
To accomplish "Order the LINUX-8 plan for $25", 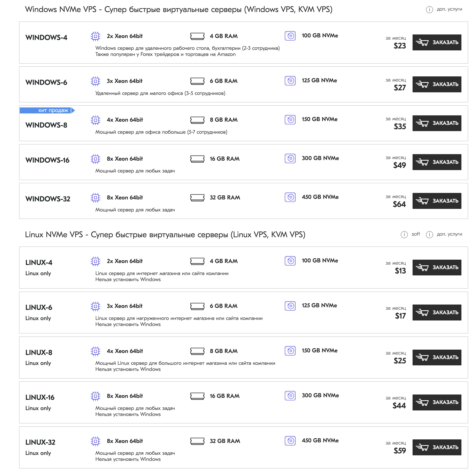I will tap(437, 357).
